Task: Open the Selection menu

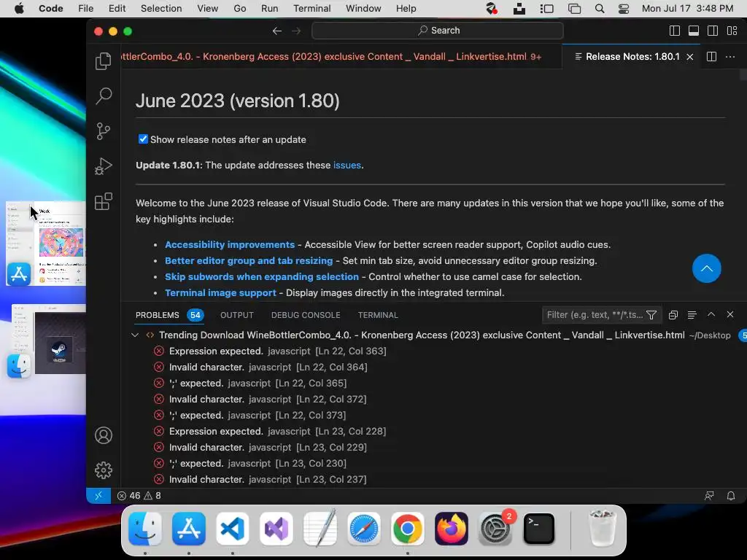Action: tap(161, 9)
